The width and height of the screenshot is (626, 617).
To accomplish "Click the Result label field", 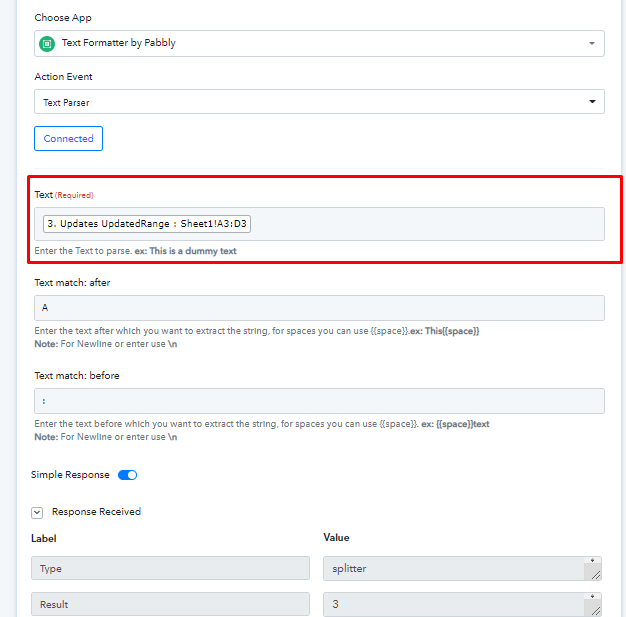I will tap(170, 604).
